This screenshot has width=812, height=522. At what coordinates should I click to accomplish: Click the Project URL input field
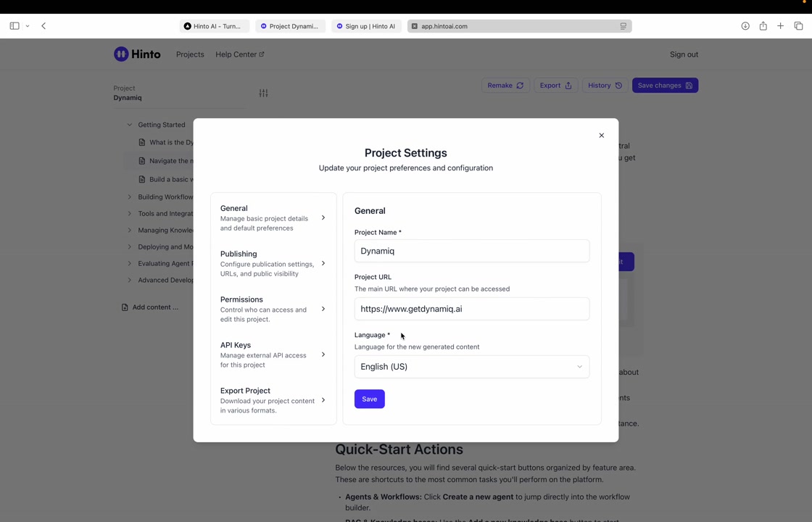(x=471, y=309)
